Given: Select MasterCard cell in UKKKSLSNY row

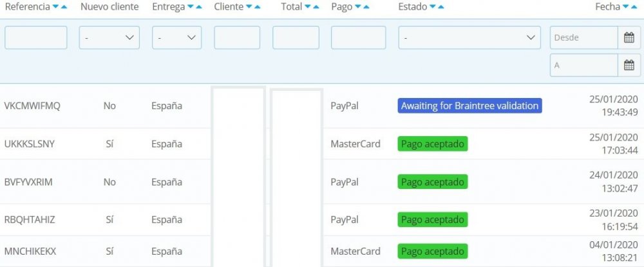Looking at the screenshot, I should [355, 144].
